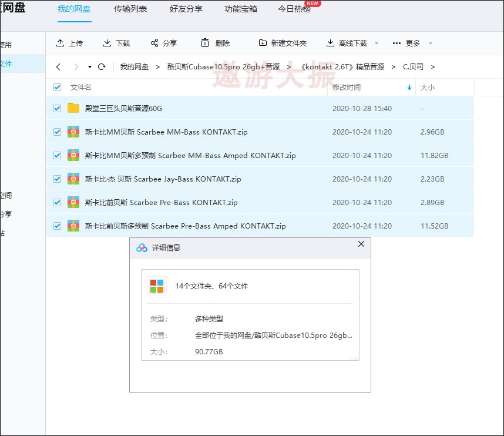Expand the 离线下载 dropdown arrow
Viewport: 504px width, 436px height.
(x=377, y=43)
